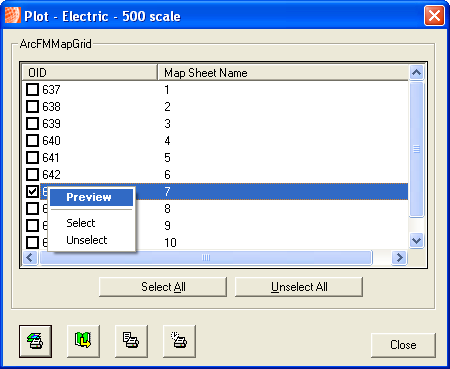Image resolution: width=450 pixels, height=369 pixels.
Task: Click the vertical scrollbar down arrow
Action: pos(417,240)
